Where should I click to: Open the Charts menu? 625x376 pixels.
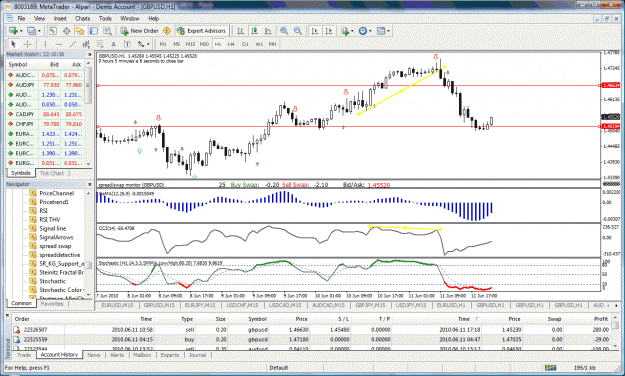point(83,19)
